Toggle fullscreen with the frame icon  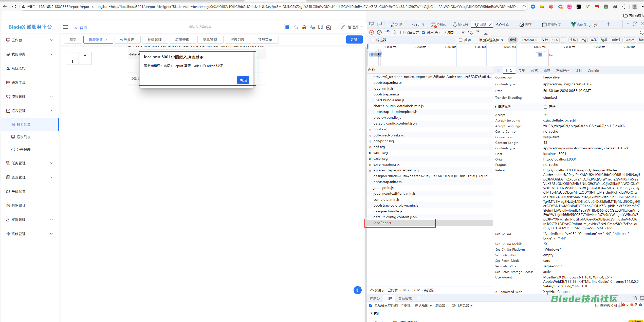click(320, 27)
